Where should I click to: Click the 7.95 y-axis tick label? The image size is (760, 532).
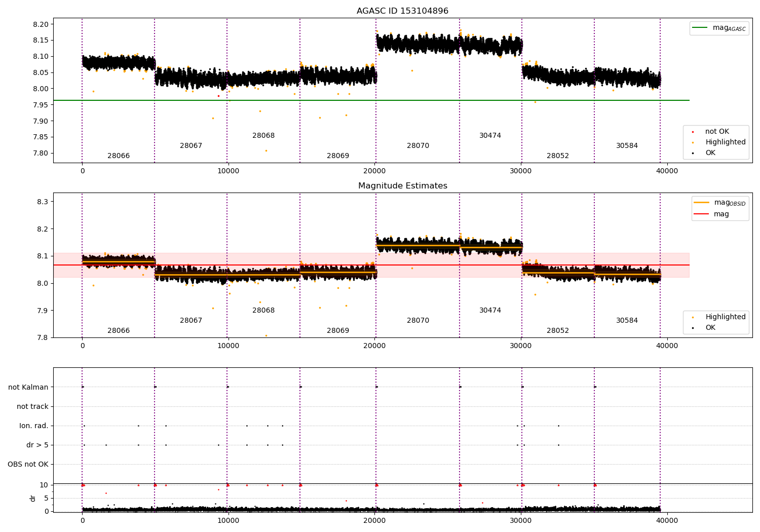[41, 105]
